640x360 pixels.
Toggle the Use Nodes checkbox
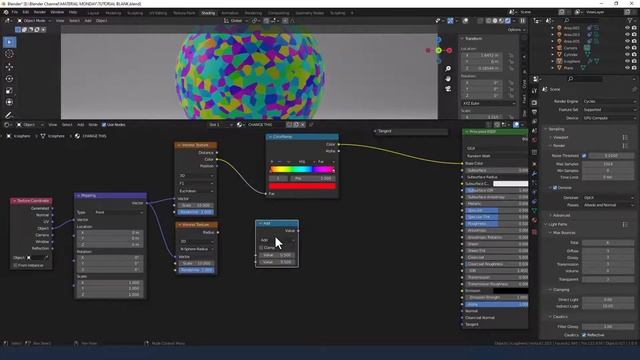[x=104, y=124]
